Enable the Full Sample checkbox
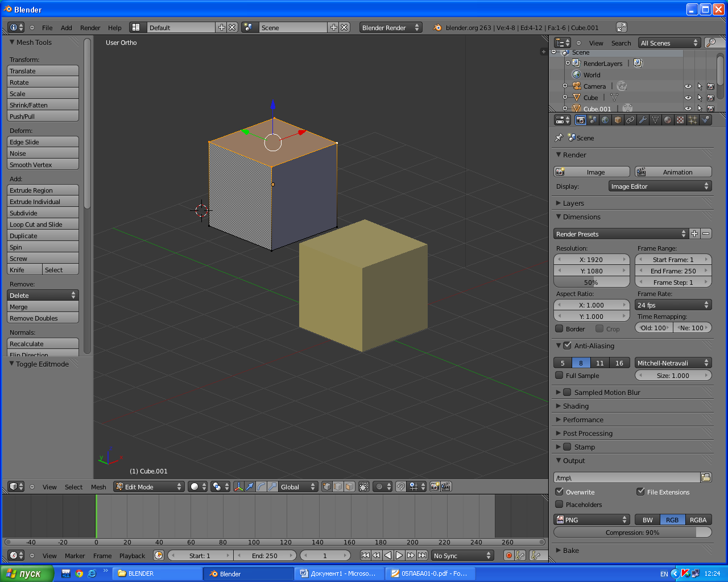The image size is (728, 582). tap(559, 375)
